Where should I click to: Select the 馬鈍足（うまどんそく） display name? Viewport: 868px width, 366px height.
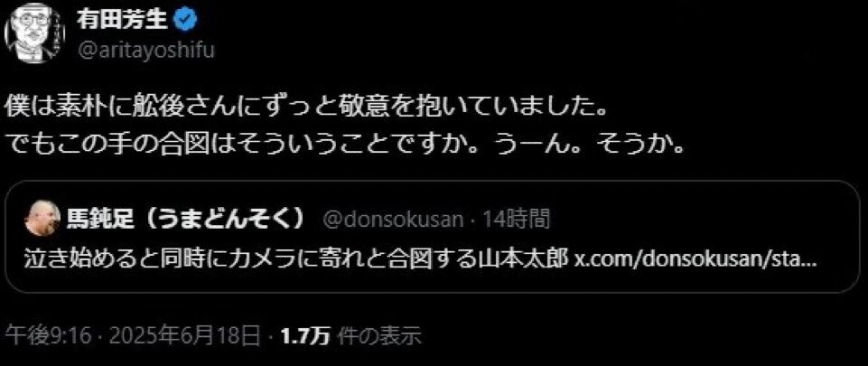(x=186, y=220)
